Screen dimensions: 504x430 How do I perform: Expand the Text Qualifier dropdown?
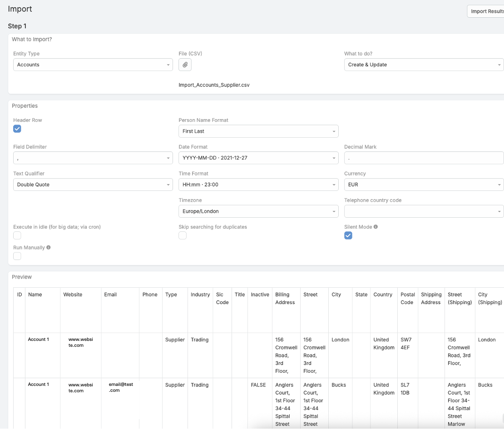coord(93,185)
